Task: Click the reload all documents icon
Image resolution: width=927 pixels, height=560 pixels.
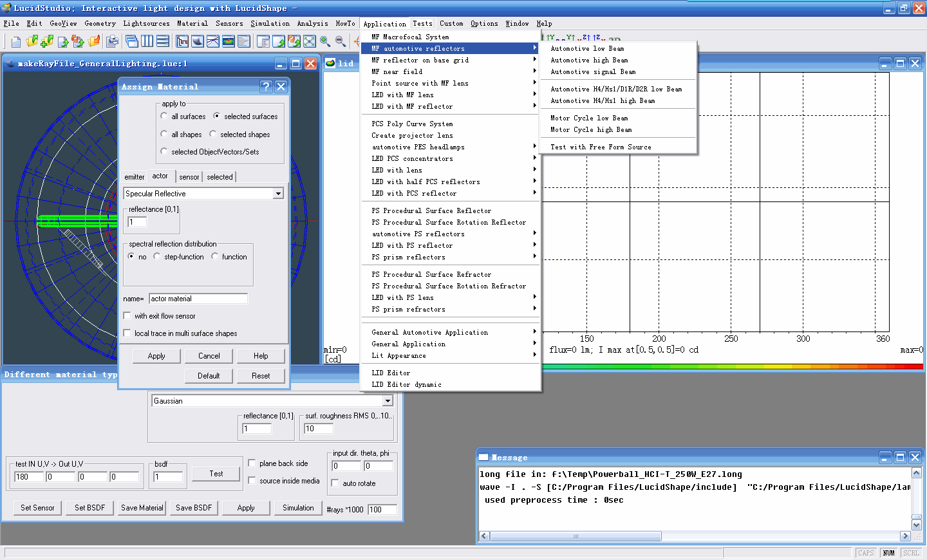Action: [x=78, y=42]
